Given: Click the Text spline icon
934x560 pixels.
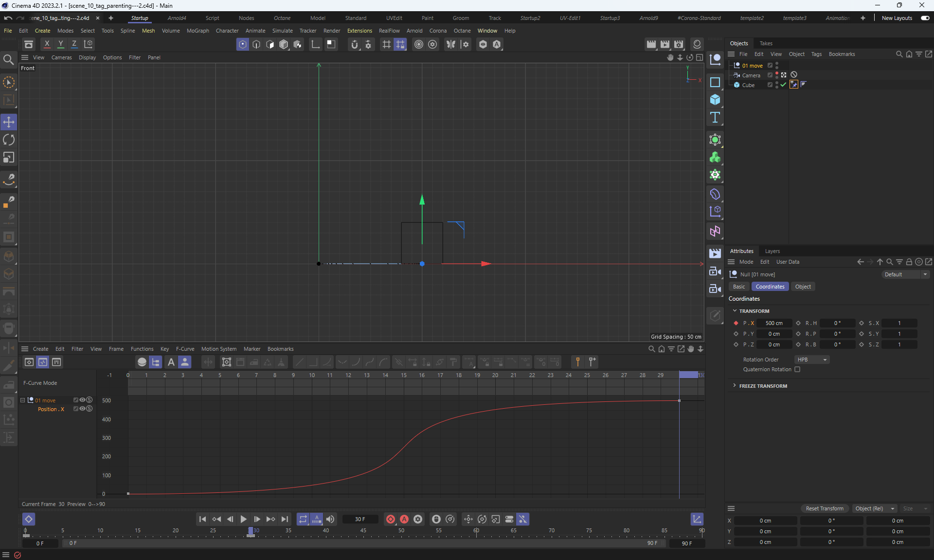Looking at the screenshot, I should coord(715,117).
